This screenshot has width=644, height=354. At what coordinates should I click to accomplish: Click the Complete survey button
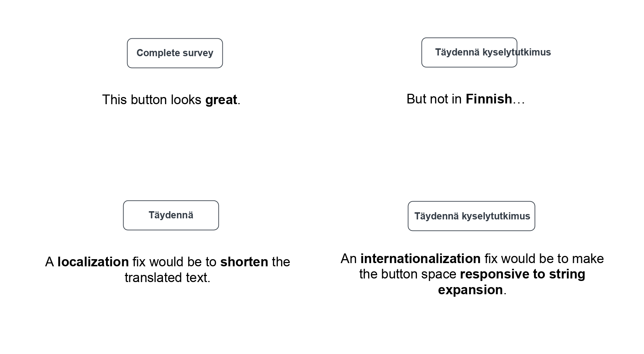coord(175,53)
